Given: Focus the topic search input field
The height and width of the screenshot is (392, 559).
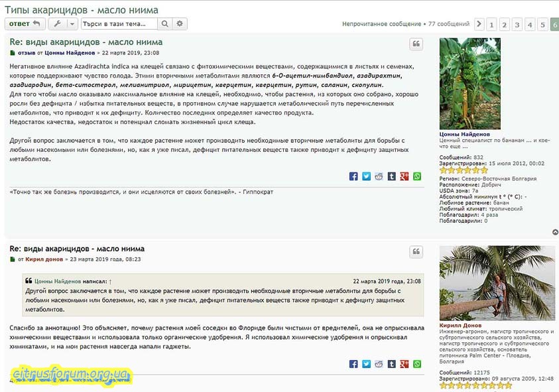Looking at the screenshot, I should (x=119, y=24).
